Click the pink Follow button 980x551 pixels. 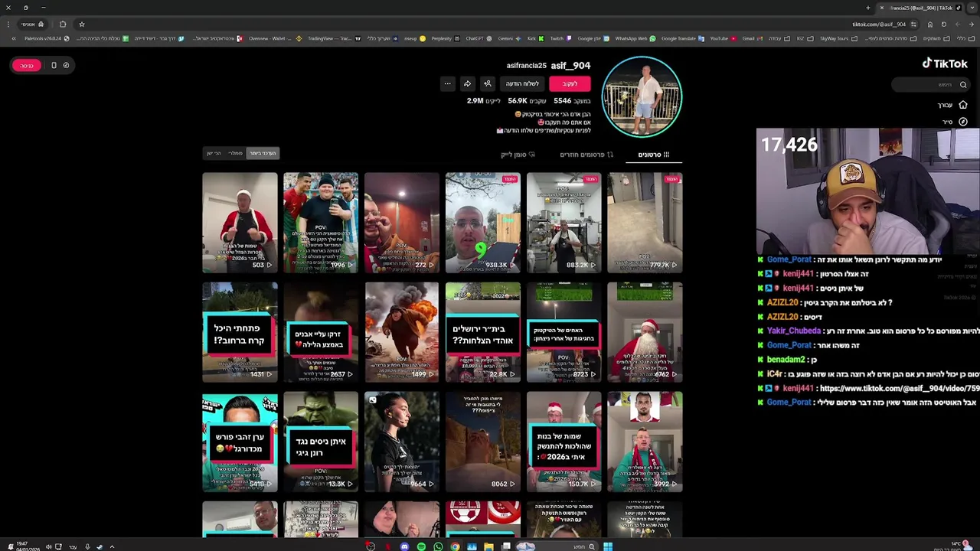click(x=570, y=83)
